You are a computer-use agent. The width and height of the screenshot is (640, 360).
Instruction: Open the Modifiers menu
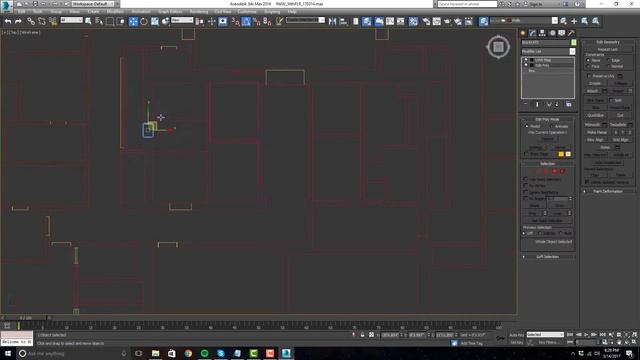click(x=115, y=12)
